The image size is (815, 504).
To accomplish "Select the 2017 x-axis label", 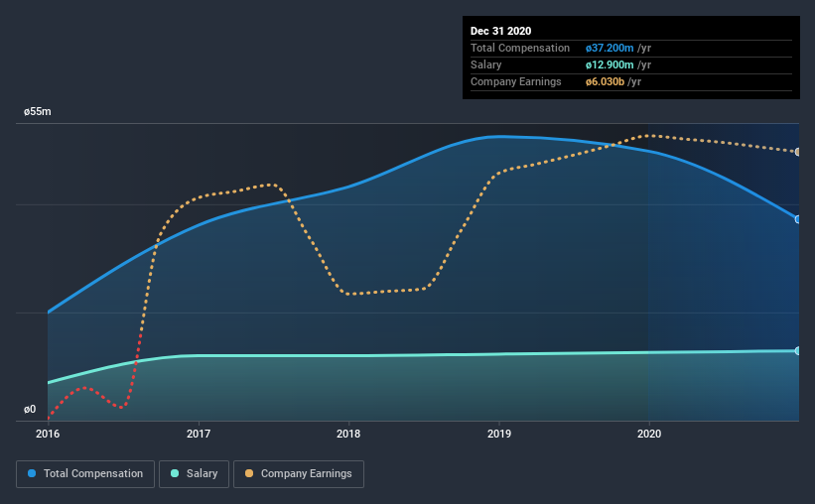I will tap(199, 434).
